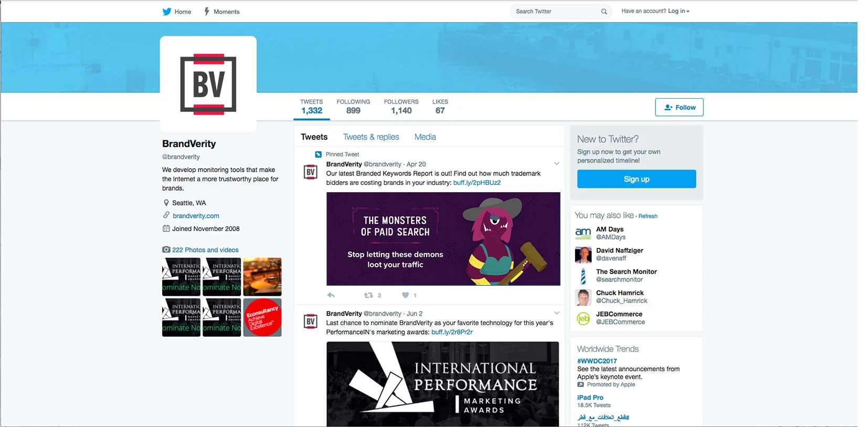This screenshot has width=868, height=427.
Task: Open the iPad Pro trend
Action: click(590, 398)
